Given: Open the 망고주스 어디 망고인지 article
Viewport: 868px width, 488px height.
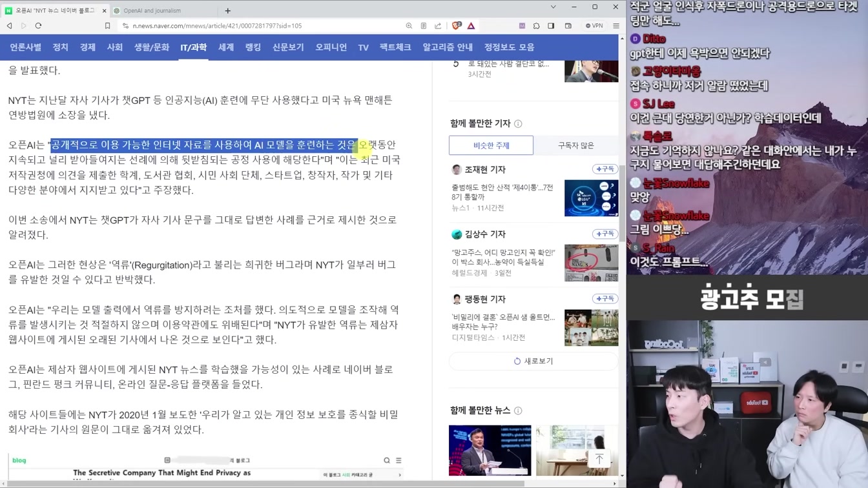Looking at the screenshot, I should pos(502,257).
